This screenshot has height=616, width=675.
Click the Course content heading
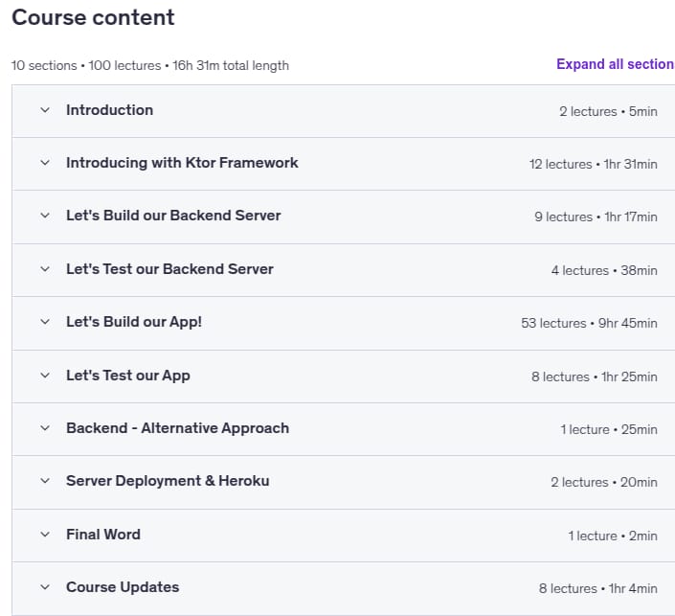(93, 17)
